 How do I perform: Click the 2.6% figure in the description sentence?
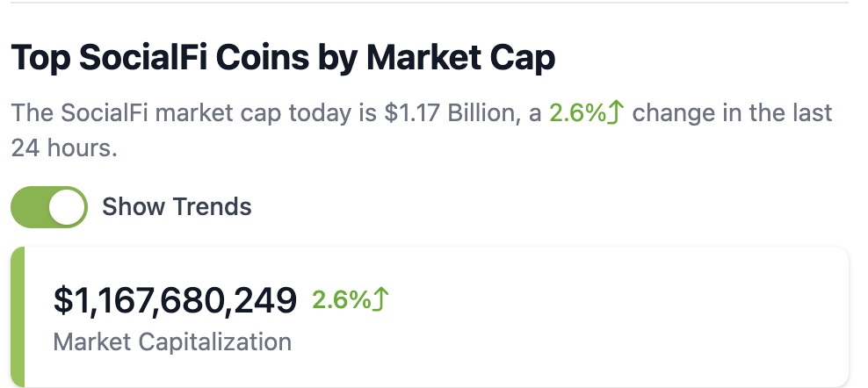click(x=577, y=113)
